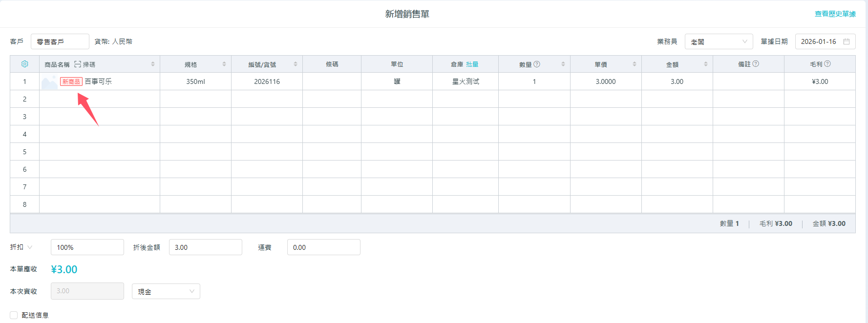The height and width of the screenshot is (323, 868).
Task: Click the 運費 input field
Action: point(323,247)
